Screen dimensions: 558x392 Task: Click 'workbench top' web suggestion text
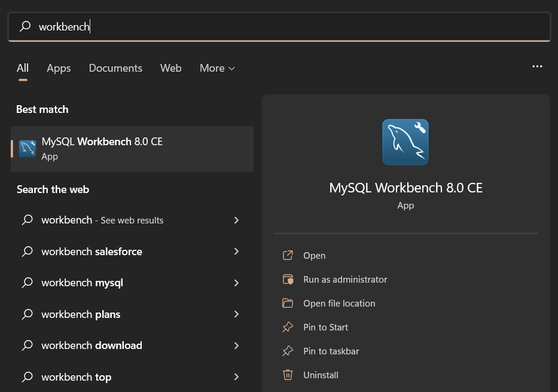click(76, 376)
